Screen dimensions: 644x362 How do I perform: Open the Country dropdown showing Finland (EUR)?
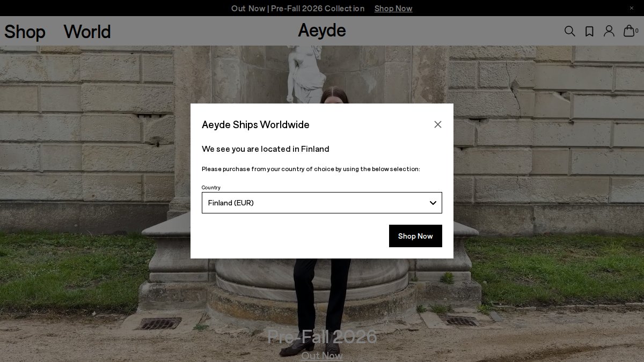322,203
